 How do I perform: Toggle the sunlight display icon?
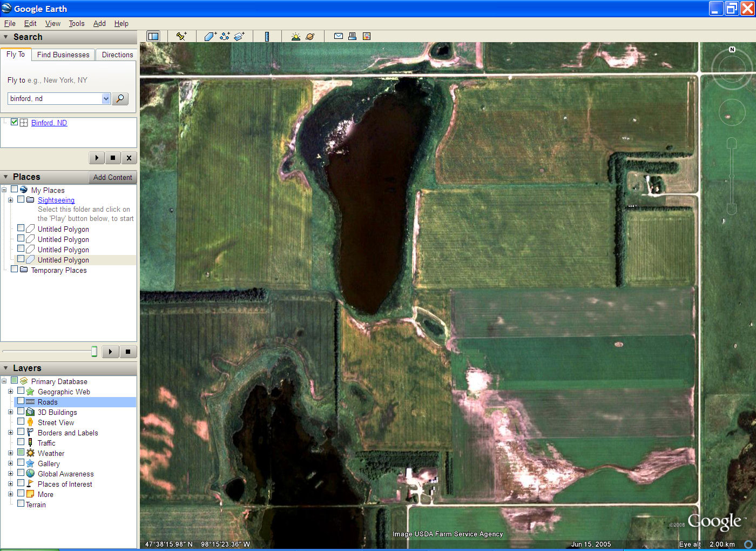(295, 36)
